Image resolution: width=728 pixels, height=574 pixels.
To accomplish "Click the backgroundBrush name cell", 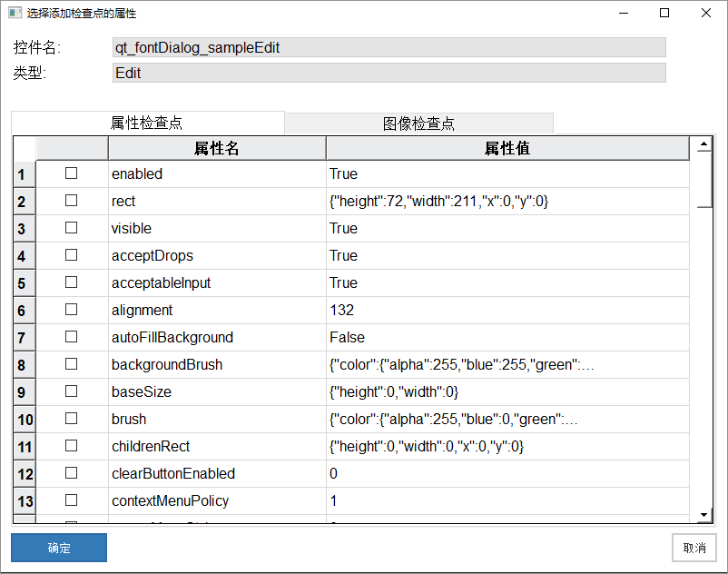I will point(217,364).
